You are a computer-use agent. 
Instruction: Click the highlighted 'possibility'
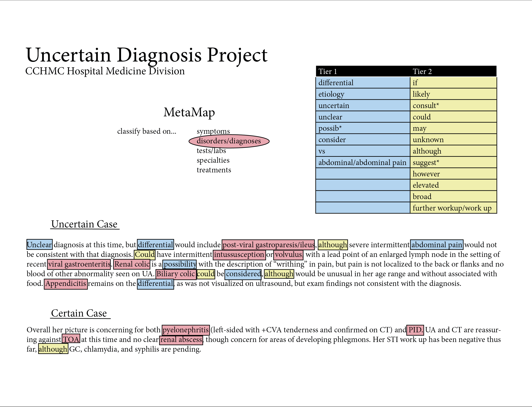(x=180, y=264)
